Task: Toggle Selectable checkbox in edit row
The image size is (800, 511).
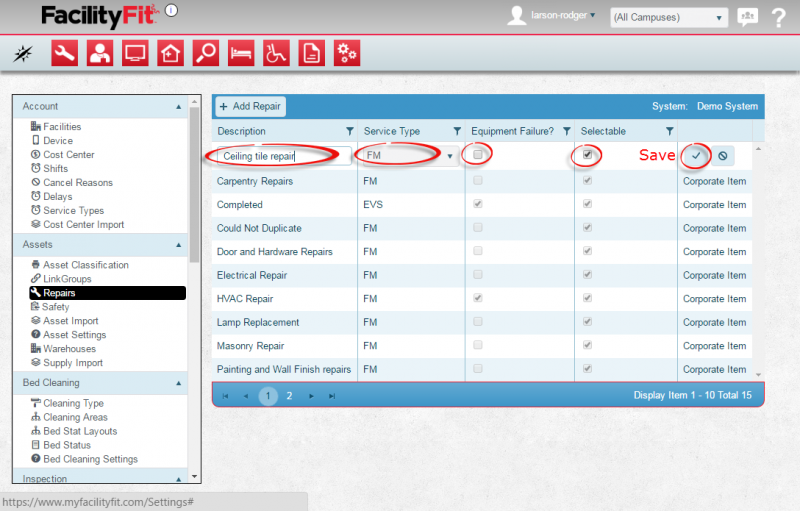Action: tap(588, 155)
